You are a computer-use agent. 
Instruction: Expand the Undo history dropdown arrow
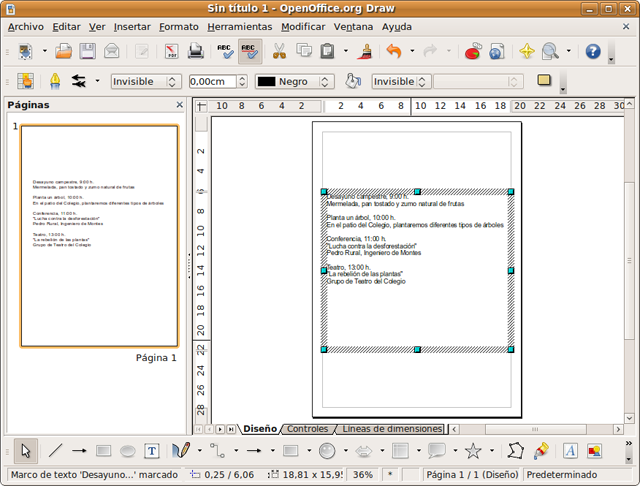click(411, 51)
